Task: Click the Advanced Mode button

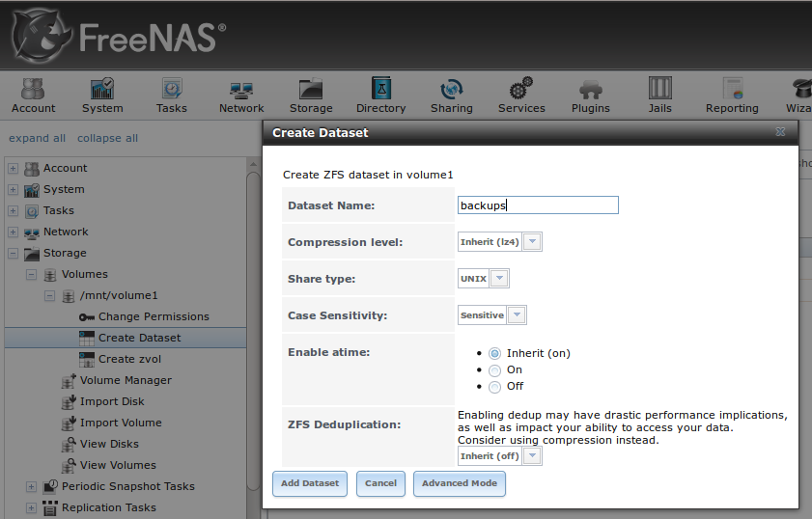Action: coord(460,483)
